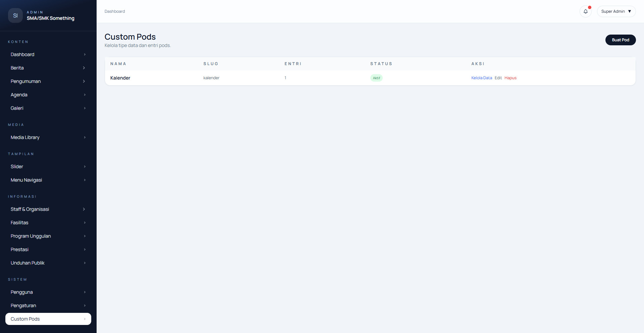This screenshot has height=333, width=644.
Task: Click the STATUS column header
Action: tap(381, 64)
